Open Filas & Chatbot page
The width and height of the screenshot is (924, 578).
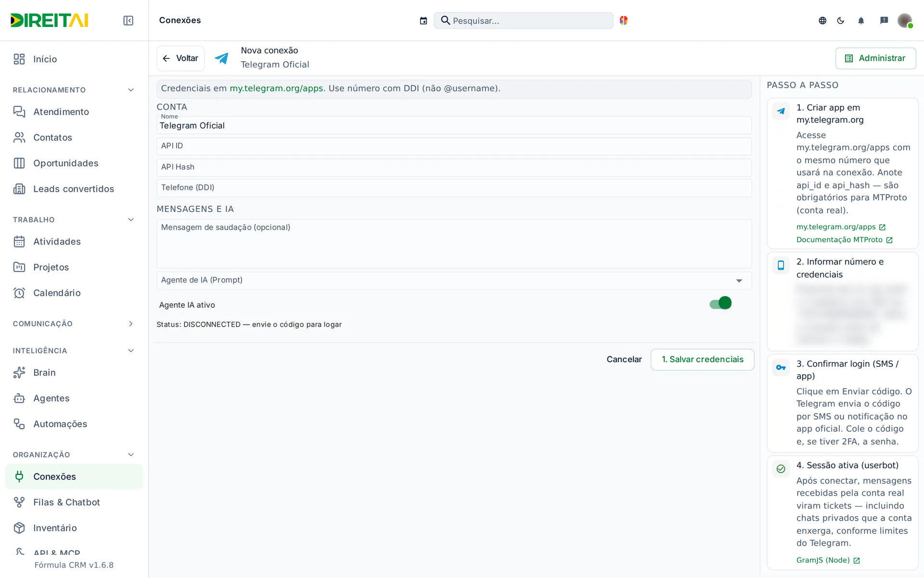[x=74, y=502]
